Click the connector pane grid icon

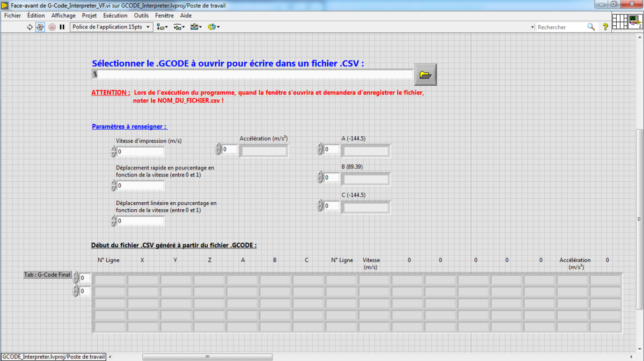[619, 22]
